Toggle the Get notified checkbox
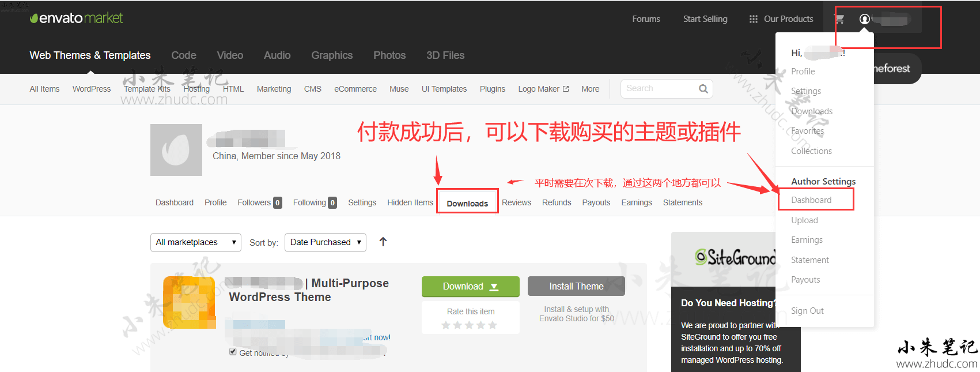The height and width of the screenshot is (372, 980). (233, 352)
